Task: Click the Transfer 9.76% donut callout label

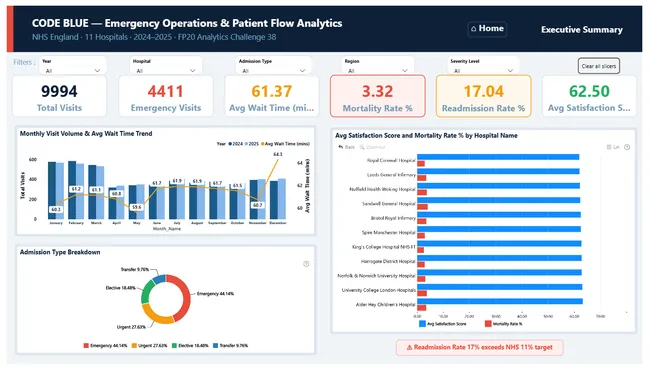Action: [x=135, y=269]
